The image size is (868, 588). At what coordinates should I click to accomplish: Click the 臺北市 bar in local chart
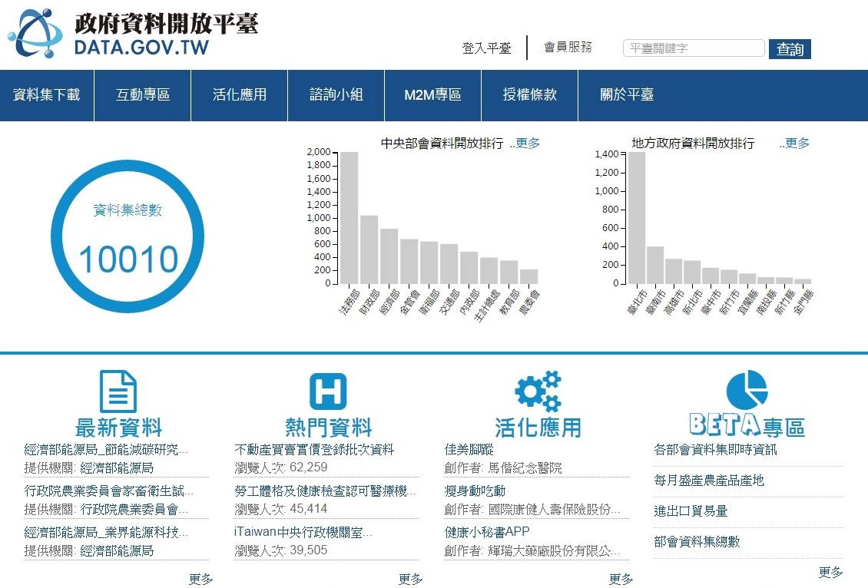pos(637,218)
